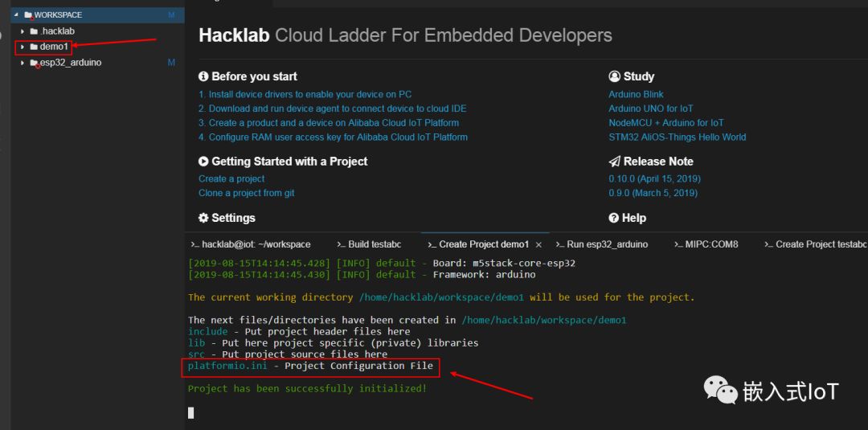
Task: Open the Create Project testabc tab
Action: click(815, 244)
